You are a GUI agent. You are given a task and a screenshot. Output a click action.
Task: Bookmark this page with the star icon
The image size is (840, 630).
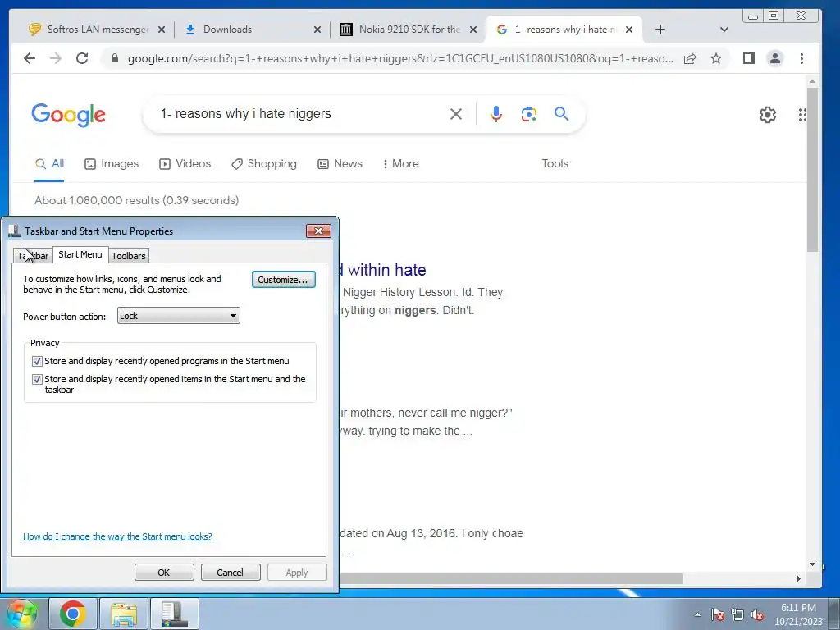(716, 58)
